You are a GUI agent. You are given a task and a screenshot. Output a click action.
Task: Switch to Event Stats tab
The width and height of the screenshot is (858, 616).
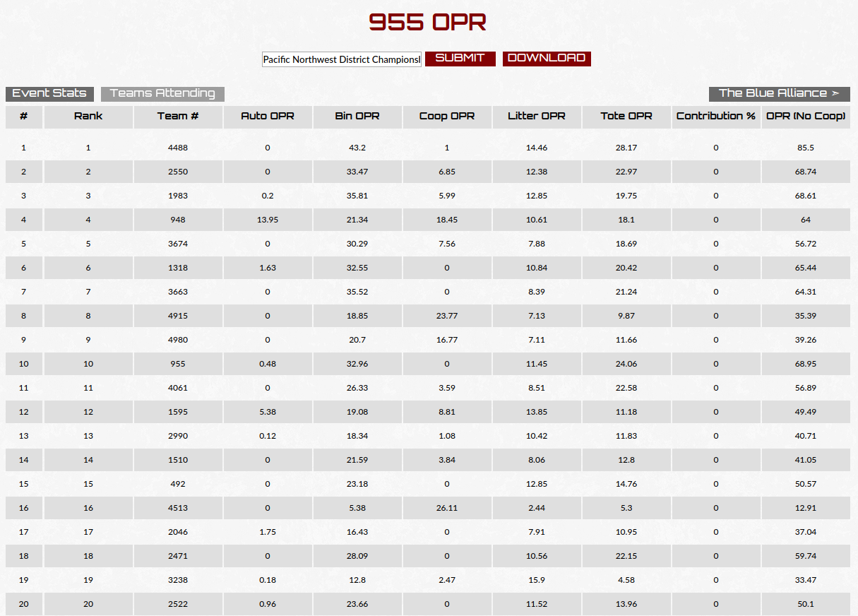click(49, 94)
